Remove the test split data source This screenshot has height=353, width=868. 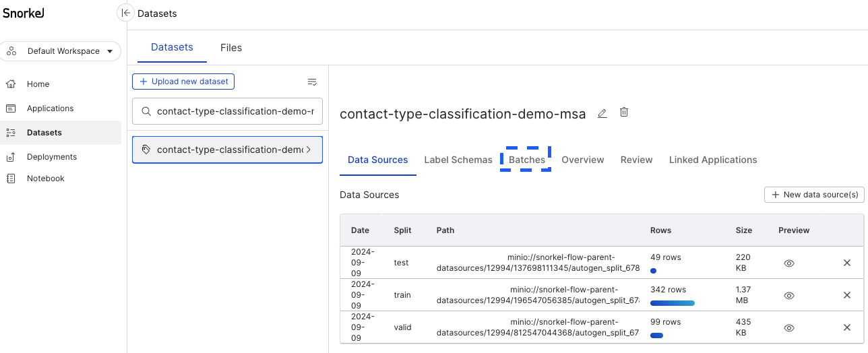coord(847,263)
